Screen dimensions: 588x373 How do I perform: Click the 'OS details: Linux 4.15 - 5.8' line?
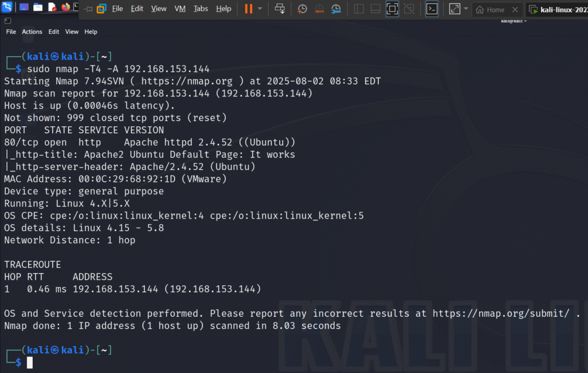[x=84, y=228]
